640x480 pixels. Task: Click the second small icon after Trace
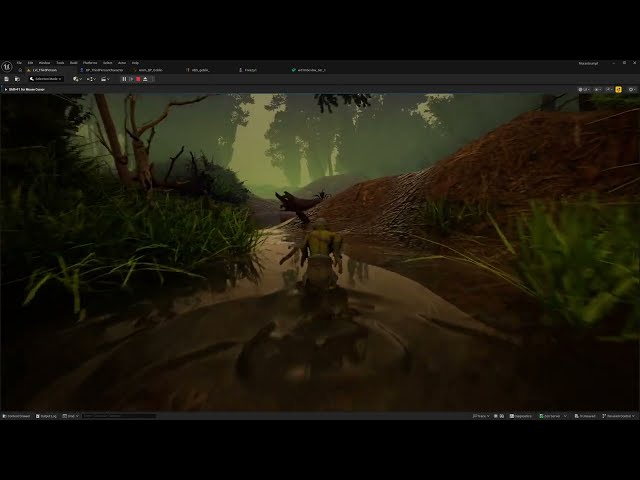tap(502, 416)
